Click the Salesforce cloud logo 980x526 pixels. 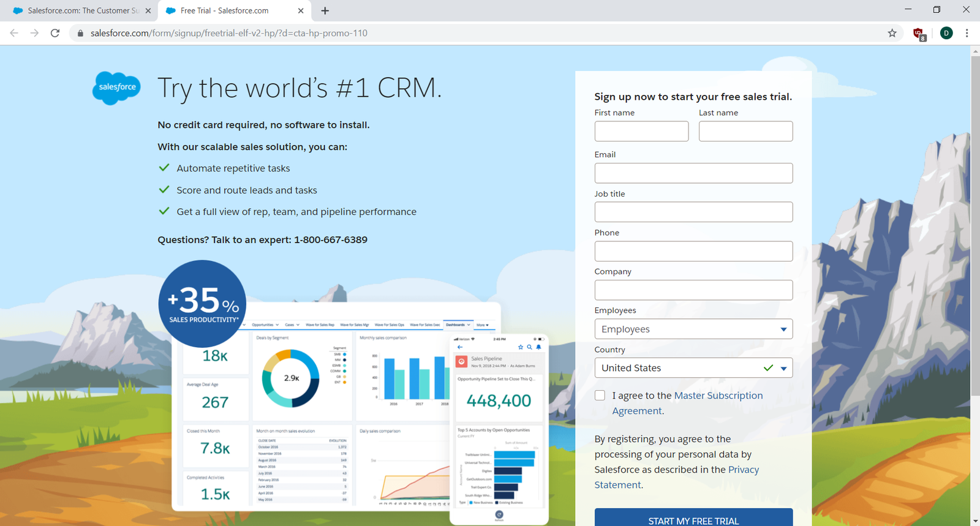(x=116, y=88)
